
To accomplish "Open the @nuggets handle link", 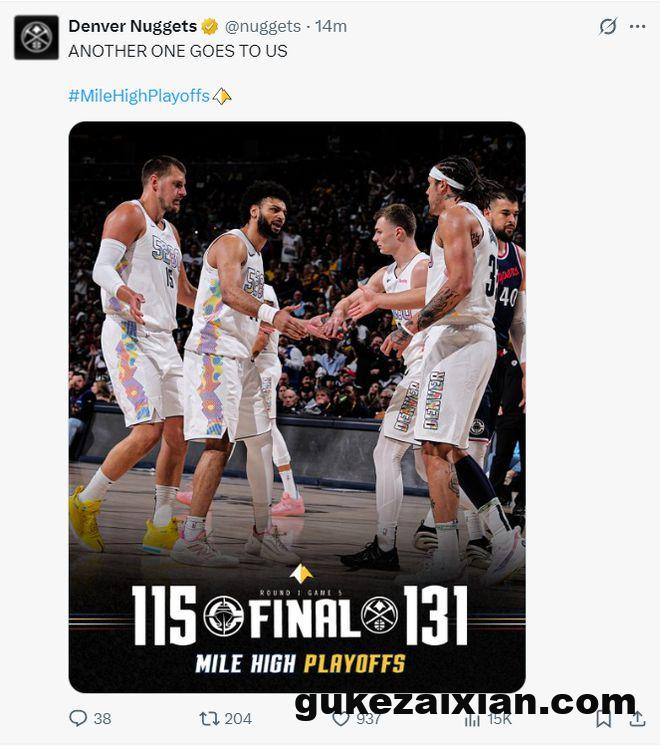I will [263, 26].
